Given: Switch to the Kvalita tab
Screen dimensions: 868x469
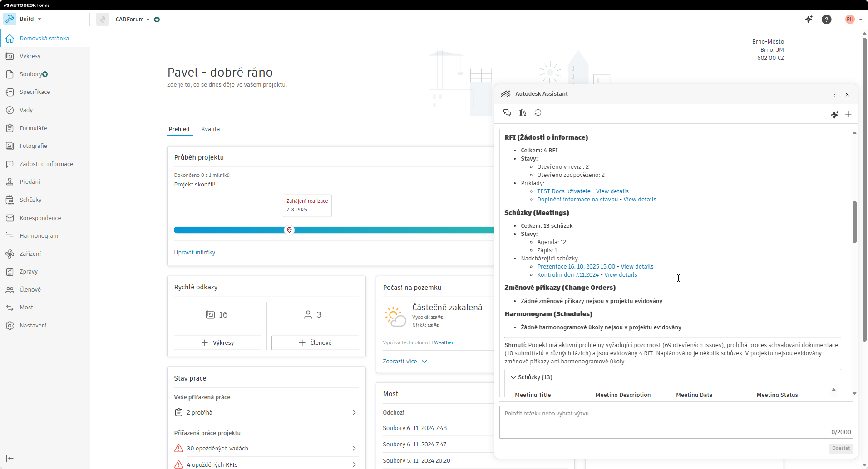Looking at the screenshot, I should (x=211, y=129).
